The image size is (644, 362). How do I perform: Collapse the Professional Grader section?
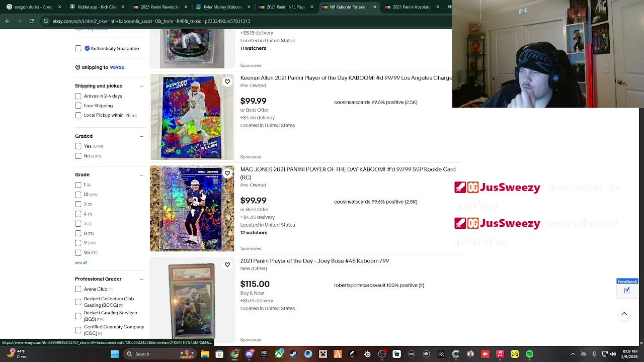pos(141,279)
